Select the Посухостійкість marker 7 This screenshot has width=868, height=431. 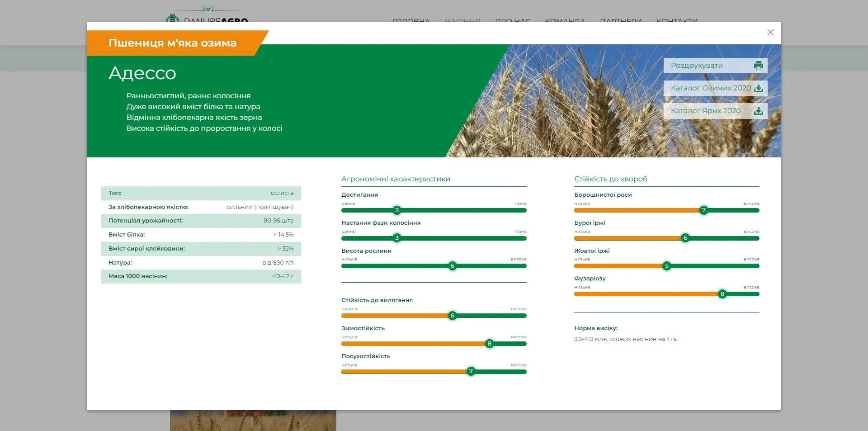(471, 371)
